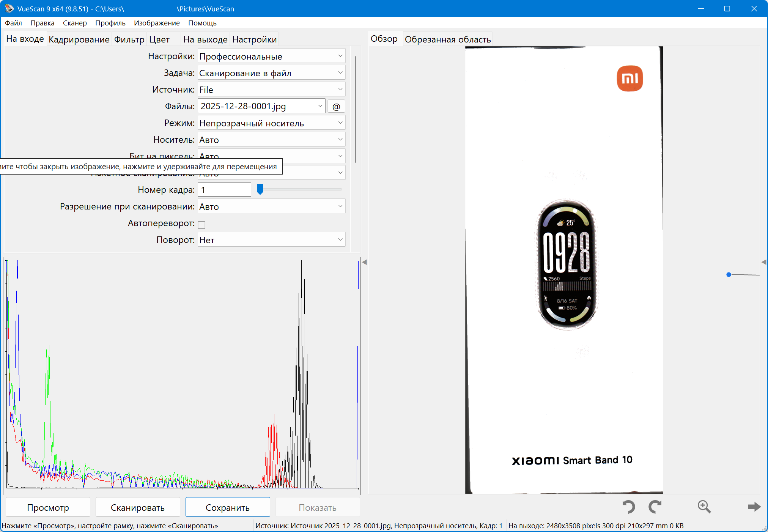768x532 pixels.
Task: Click the rotate left icon
Action: (x=628, y=507)
